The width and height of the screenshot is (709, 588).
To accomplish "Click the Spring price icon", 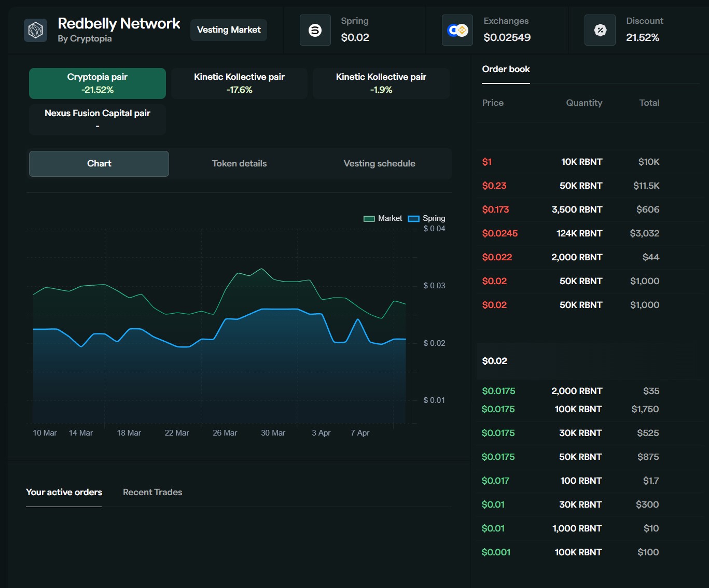I will point(315,30).
